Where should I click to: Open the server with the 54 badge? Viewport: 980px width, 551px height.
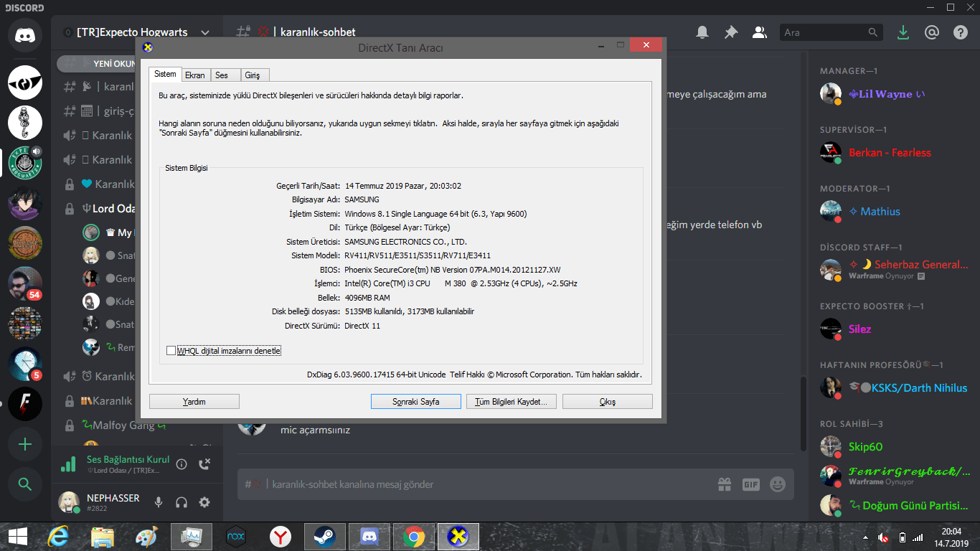click(25, 283)
